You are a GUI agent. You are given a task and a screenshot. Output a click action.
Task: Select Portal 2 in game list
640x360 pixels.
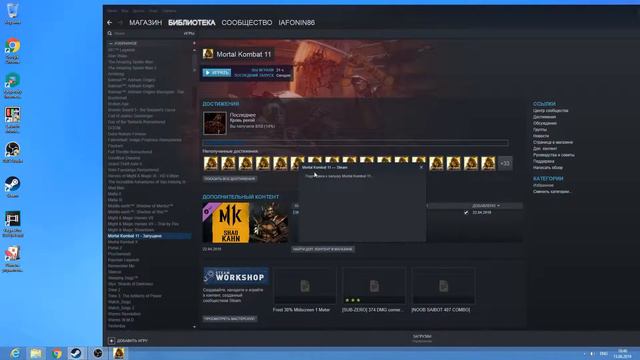115,248
